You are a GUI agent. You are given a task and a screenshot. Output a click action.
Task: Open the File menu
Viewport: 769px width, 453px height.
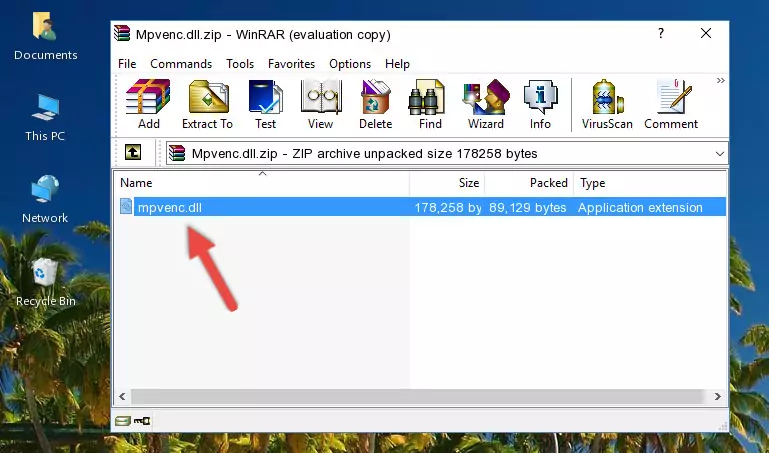[127, 64]
